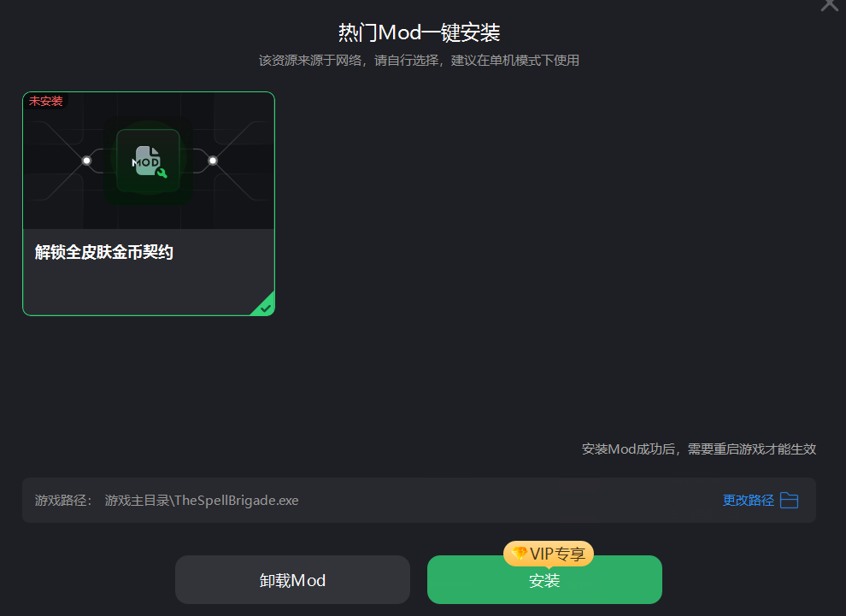Open the 更改路径 link
Viewport: 846px width, 616px height.
click(x=748, y=500)
